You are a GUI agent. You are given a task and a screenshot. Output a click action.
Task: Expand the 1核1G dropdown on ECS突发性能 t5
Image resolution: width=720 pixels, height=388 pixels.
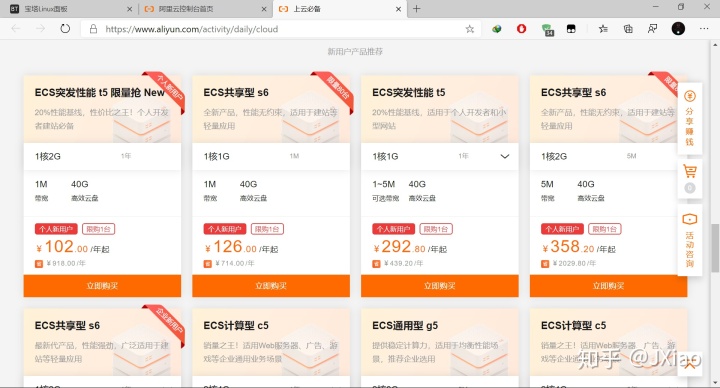[504, 157]
